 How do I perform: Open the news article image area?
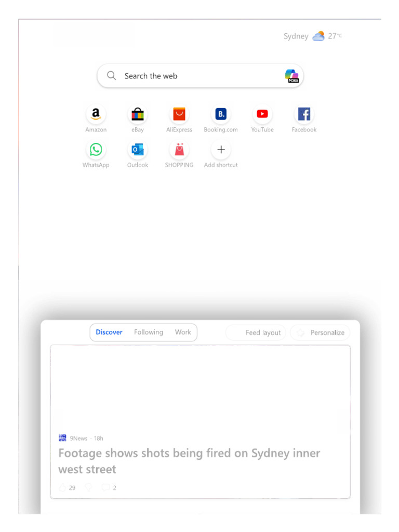200,389
